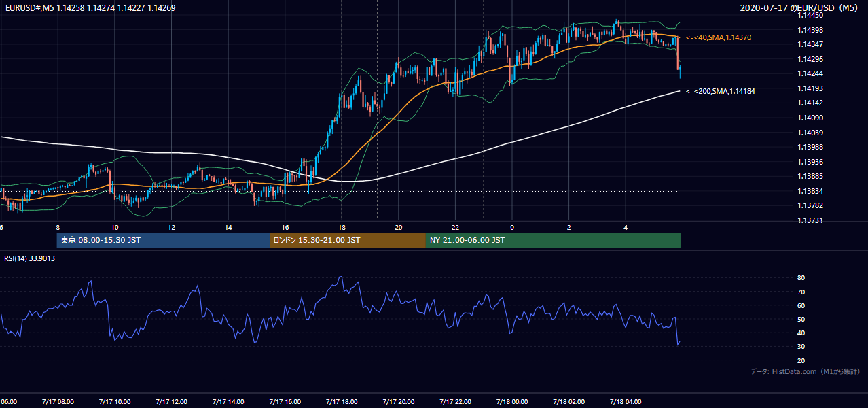Click price axis label 1.14193
Screen dimensions: 868x408
tap(811, 88)
